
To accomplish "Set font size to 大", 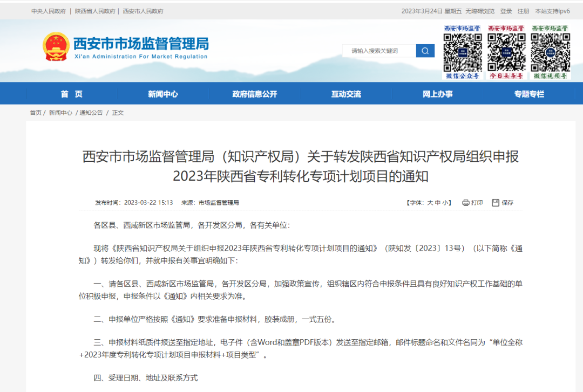I will (x=430, y=203).
